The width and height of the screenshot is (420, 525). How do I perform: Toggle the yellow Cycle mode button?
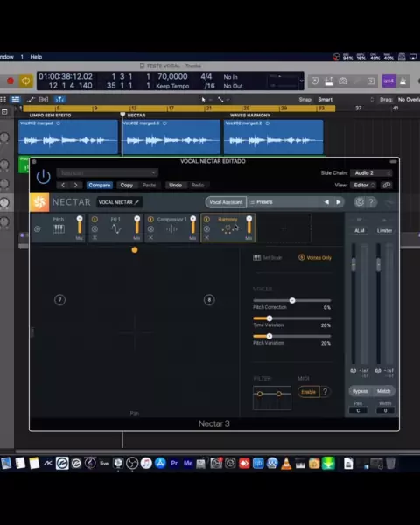[25, 80]
